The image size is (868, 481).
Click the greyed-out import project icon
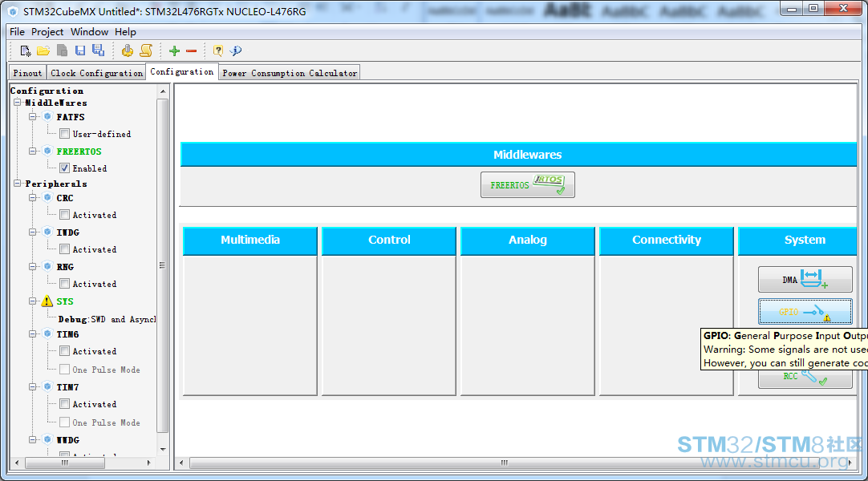point(62,51)
